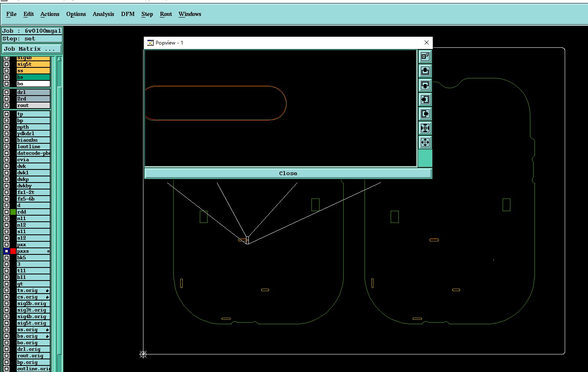Select the rout.orig layer row
This screenshot has height=372, width=588.
pyautogui.click(x=34, y=356)
